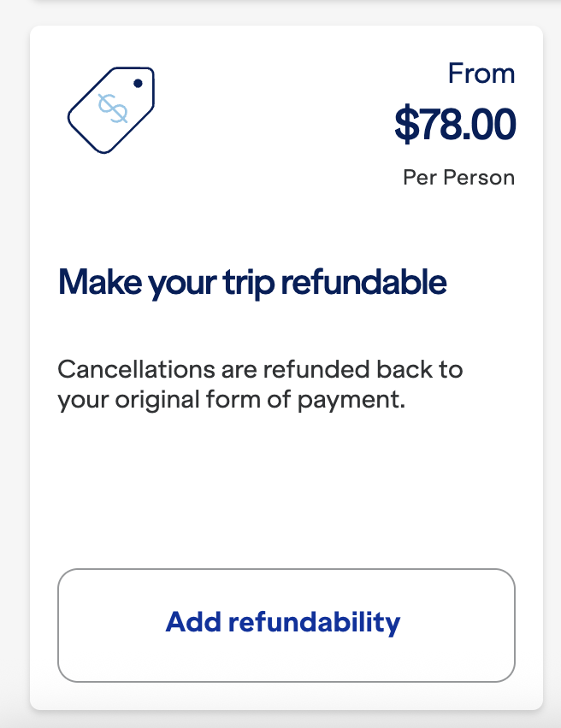This screenshot has height=728, width=561.
Task: Click the "Per Person" text
Action: pos(458,178)
